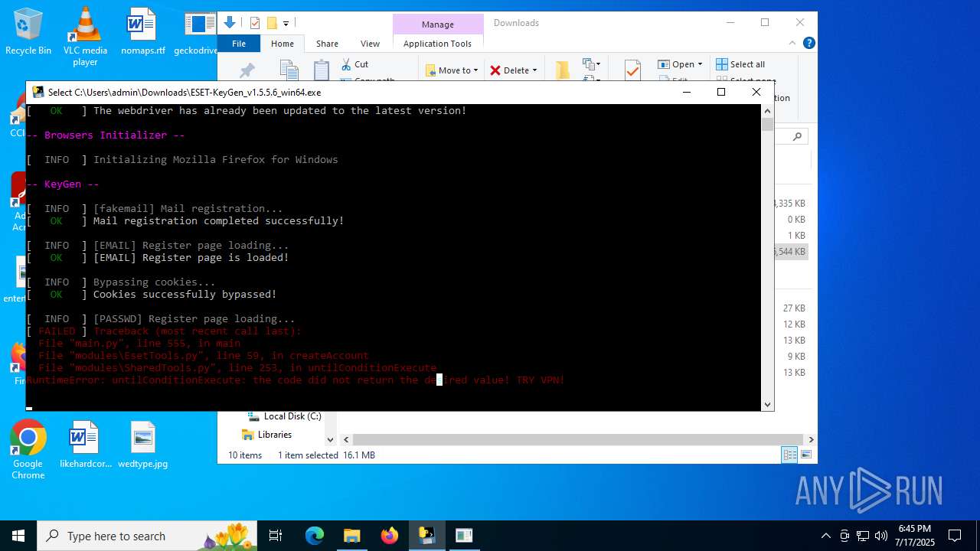Click Paste icon in ribbon
Image resolution: width=980 pixels, height=551 pixels.
322,70
